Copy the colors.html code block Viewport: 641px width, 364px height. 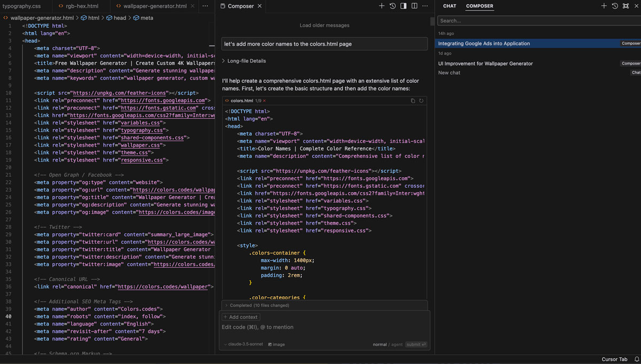click(413, 100)
